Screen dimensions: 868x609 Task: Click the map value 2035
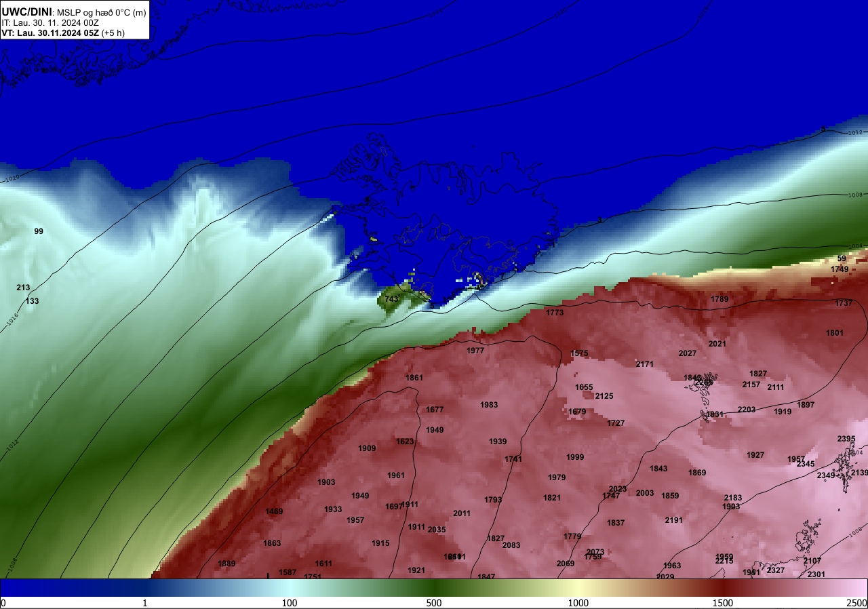(437, 530)
